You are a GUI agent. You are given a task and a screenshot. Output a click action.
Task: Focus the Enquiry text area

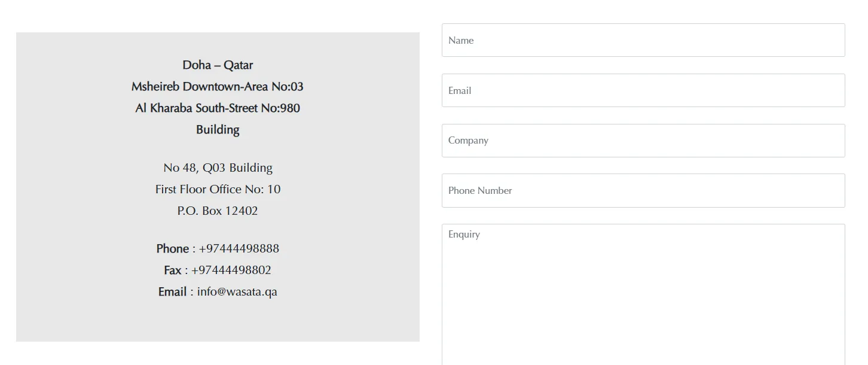click(x=643, y=293)
